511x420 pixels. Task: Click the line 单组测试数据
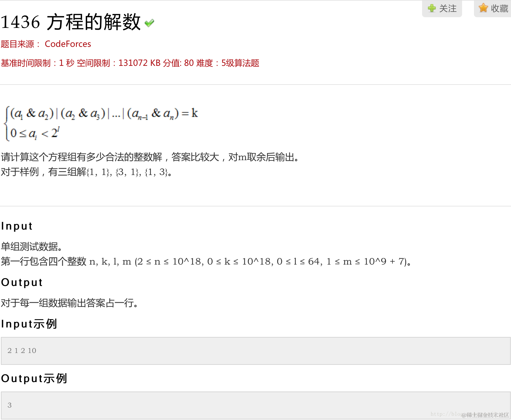(31, 246)
